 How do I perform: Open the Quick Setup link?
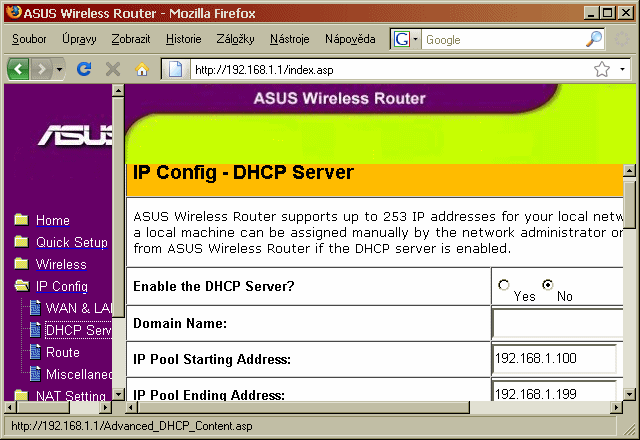tap(72, 242)
